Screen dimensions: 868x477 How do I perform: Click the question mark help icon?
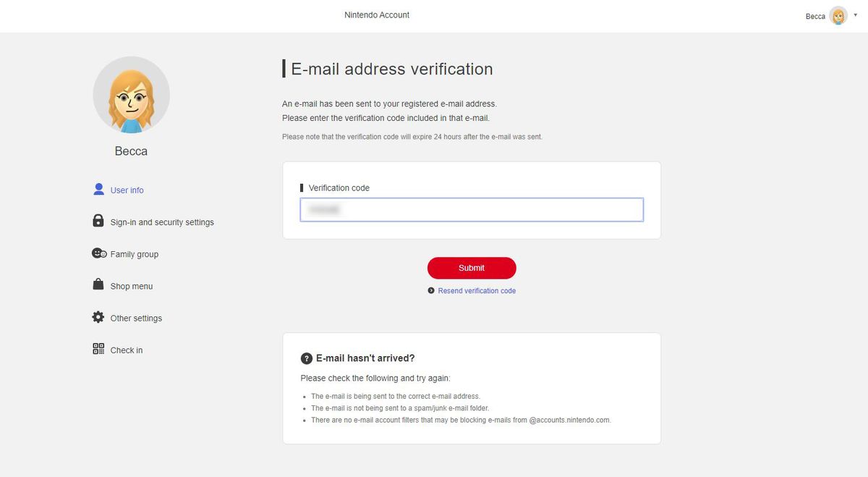pos(306,358)
